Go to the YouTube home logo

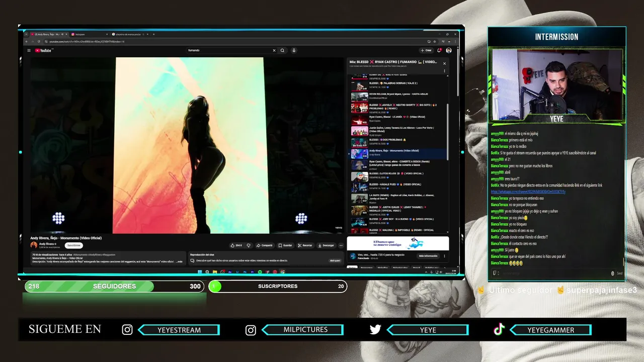tap(43, 50)
